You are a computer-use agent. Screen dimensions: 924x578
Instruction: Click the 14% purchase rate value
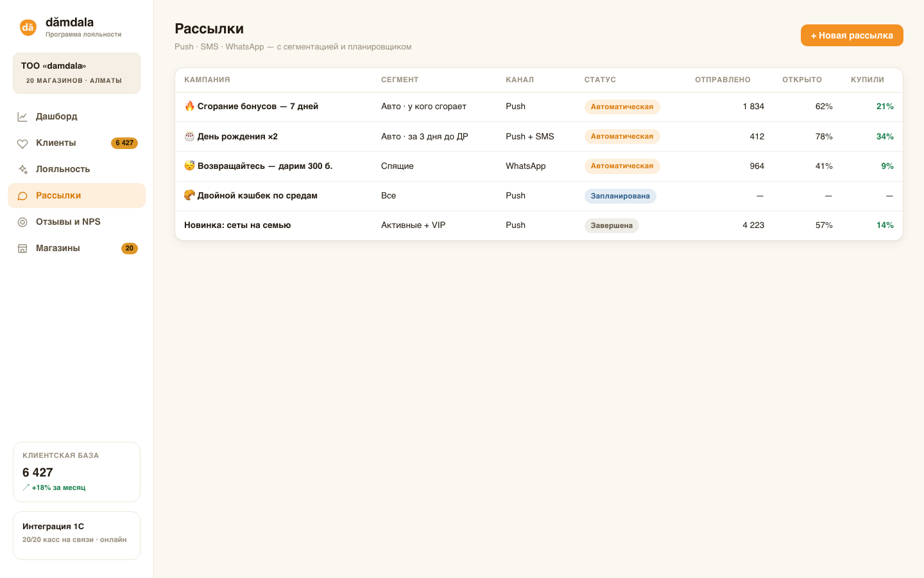pos(885,225)
